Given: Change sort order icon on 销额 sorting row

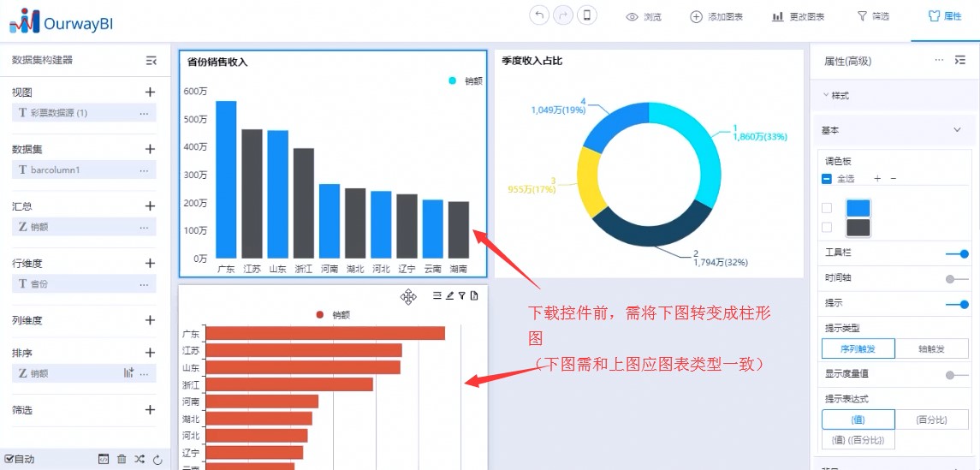Looking at the screenshot, I should pos(128,373).
